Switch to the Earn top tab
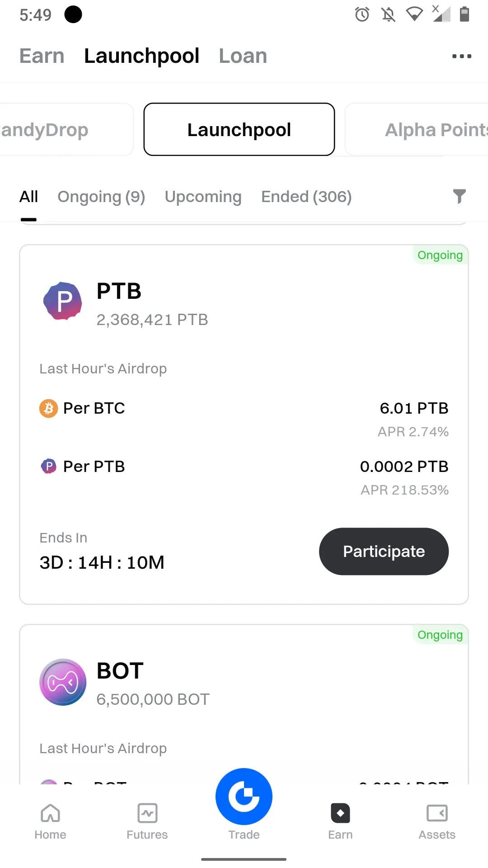488x868 pixels. point(42,56)
